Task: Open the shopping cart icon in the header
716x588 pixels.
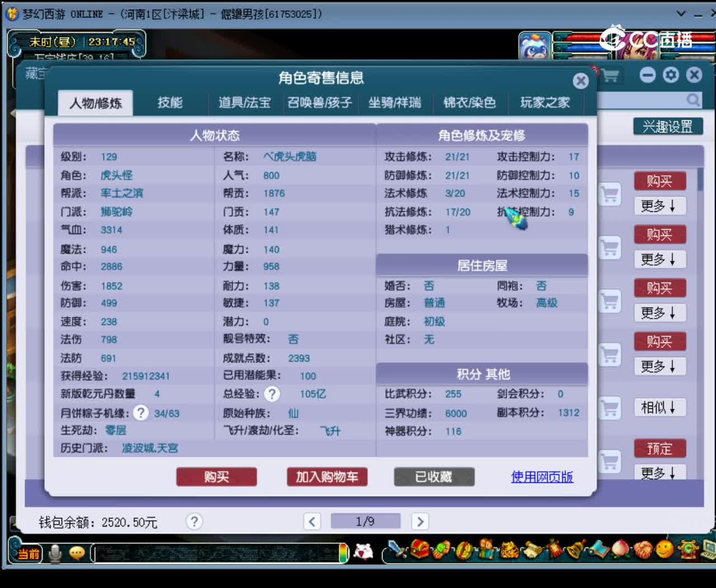Action: tap(610, 75)
